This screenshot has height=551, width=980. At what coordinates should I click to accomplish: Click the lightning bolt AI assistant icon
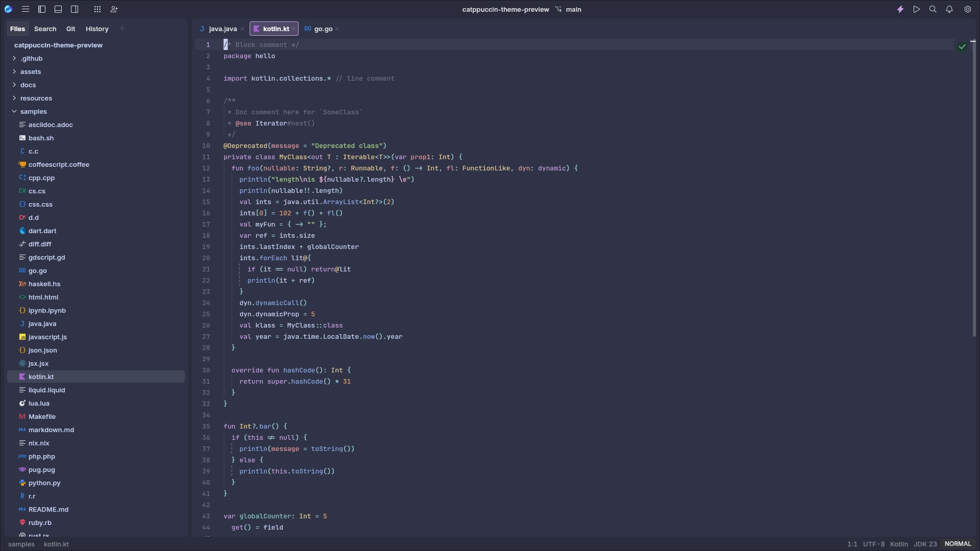(x=900, y=9)
